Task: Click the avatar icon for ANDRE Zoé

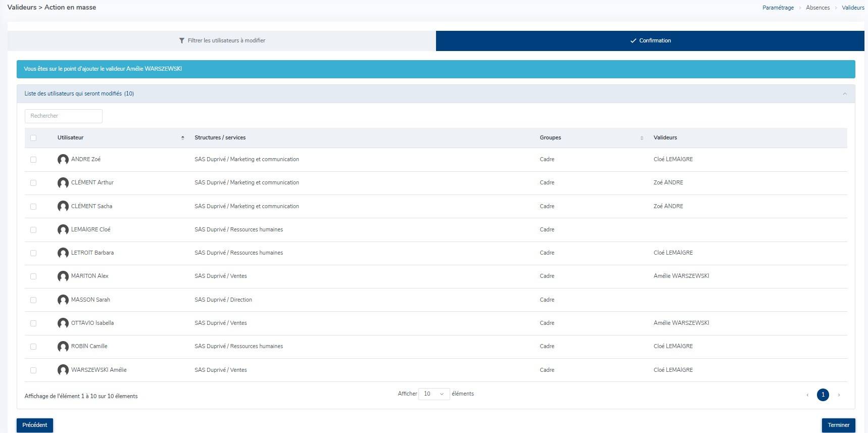Action: point(63,160)
